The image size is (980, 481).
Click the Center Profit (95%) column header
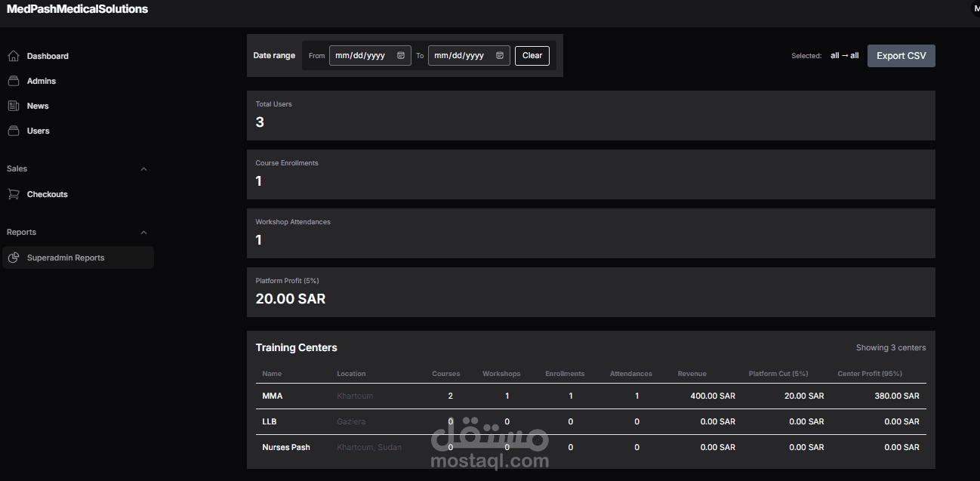point(870,374)
